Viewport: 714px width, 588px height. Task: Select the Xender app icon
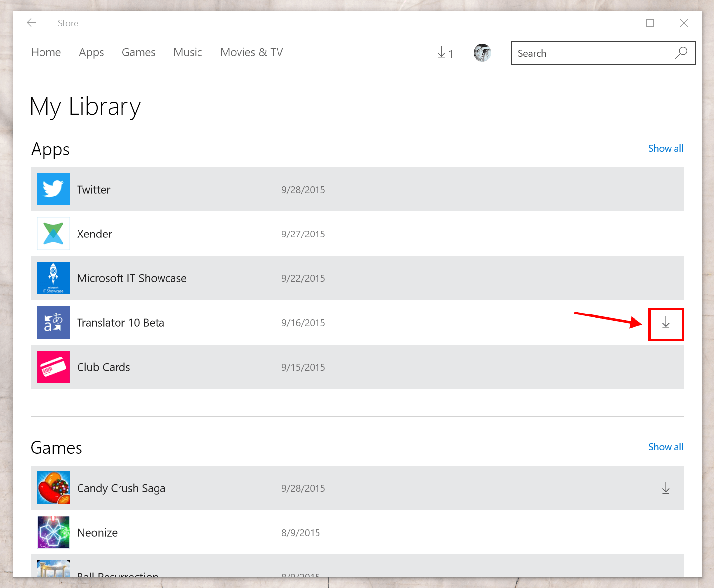coord(53,234)
